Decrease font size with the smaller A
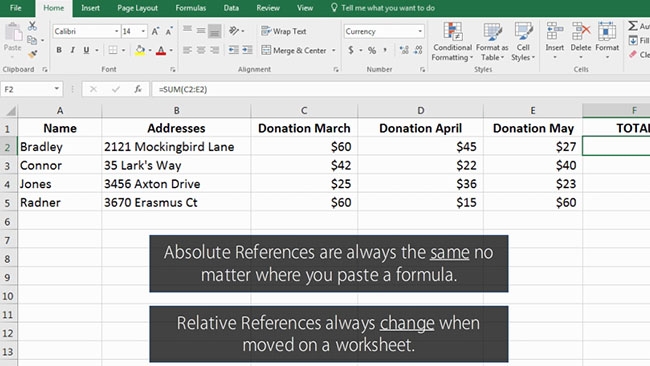Screen dimensions: 650x366 coord(169,32)
